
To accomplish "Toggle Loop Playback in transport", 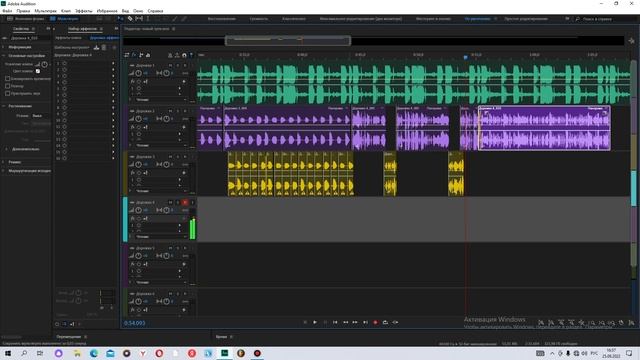I will point(385,322).
